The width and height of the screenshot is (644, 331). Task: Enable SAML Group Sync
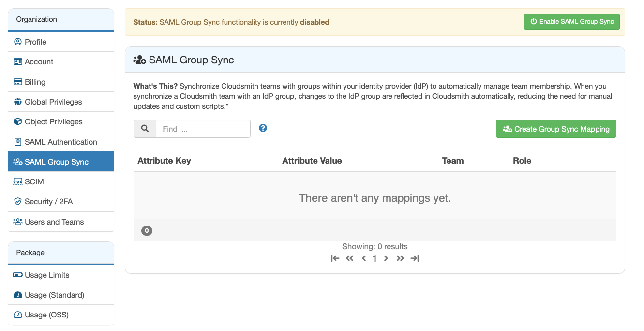[x=571, y=22]
